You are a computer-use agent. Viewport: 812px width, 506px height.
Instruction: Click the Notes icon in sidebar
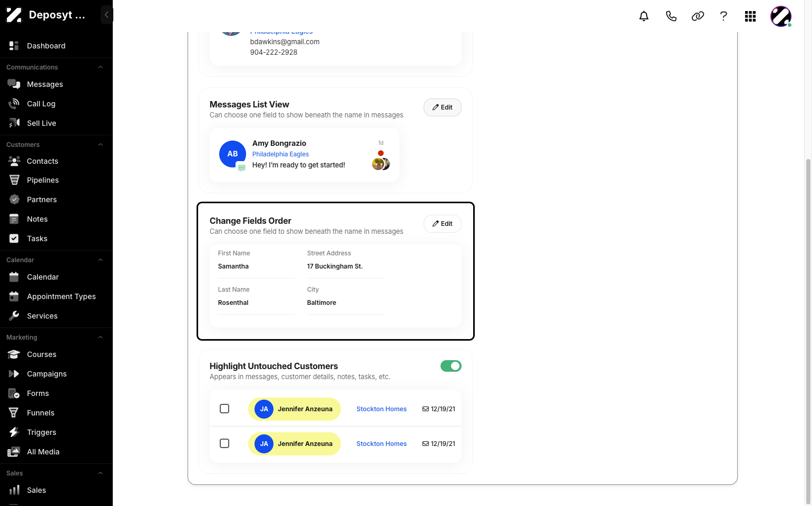click(14, 219)
